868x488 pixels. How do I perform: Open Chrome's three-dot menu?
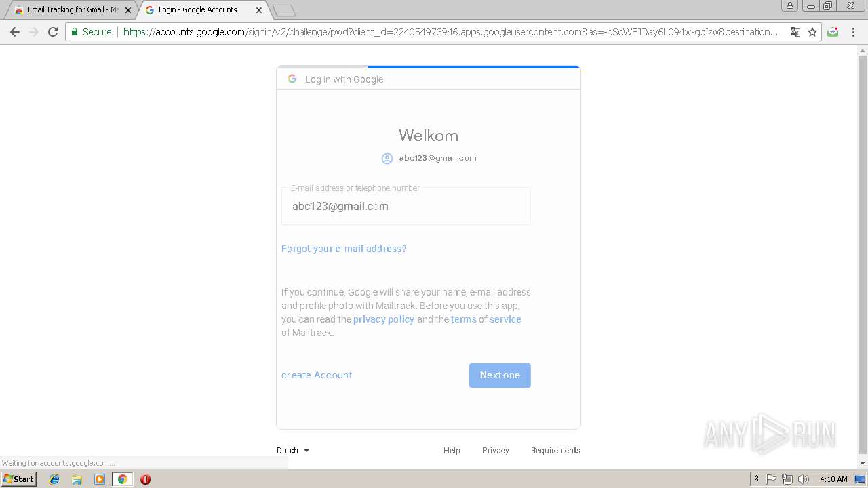[x=853, y=32]
